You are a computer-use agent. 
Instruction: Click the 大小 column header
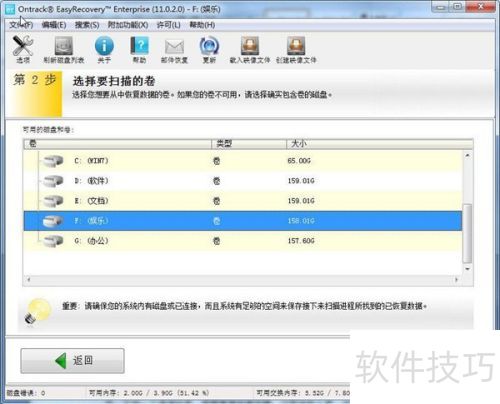point(380,144)
